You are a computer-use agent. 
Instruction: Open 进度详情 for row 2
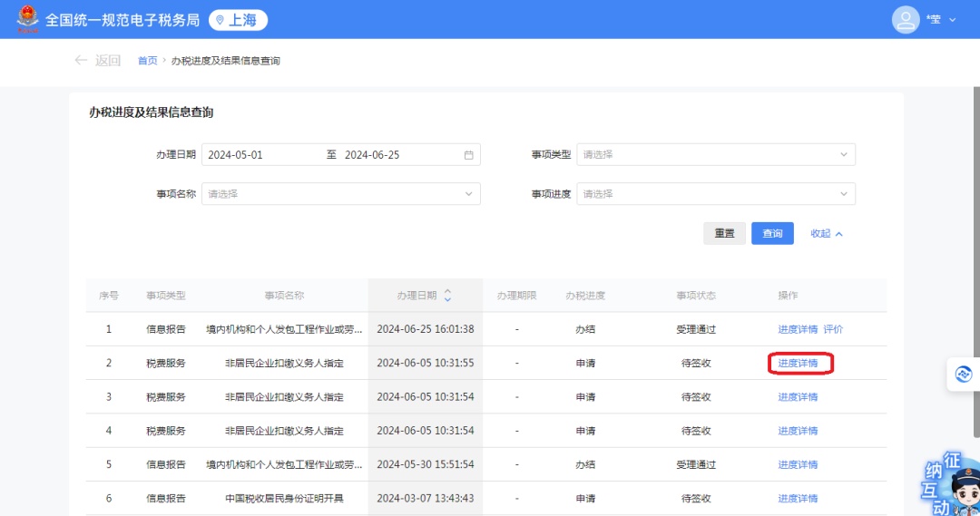click(798, 364)
